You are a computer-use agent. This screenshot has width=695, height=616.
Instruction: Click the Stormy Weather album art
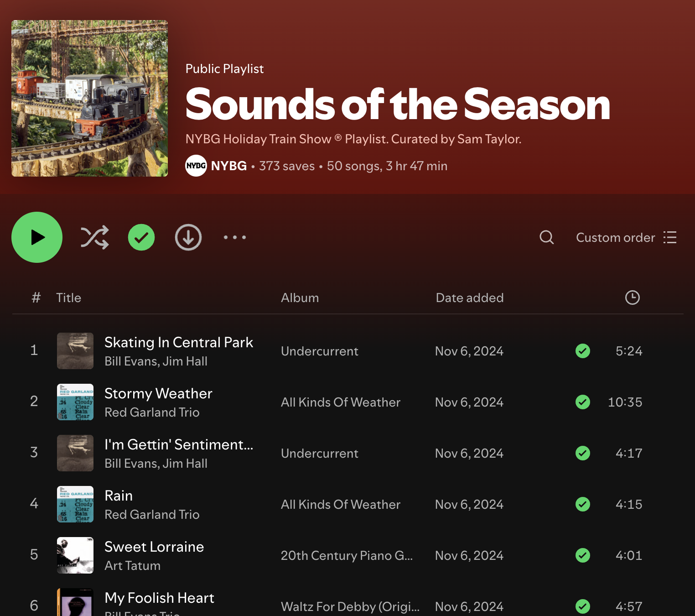(75, 402)
